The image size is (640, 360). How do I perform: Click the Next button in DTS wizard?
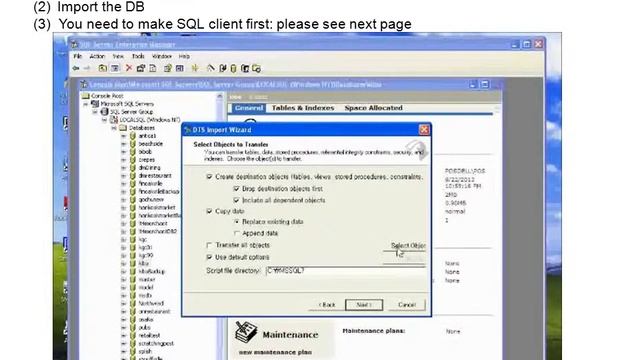tap(364, 305)
